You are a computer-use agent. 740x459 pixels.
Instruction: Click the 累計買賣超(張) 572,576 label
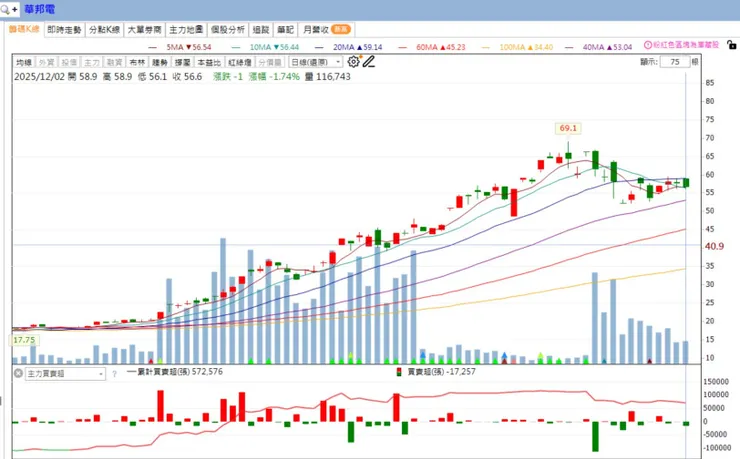(180, 372)
